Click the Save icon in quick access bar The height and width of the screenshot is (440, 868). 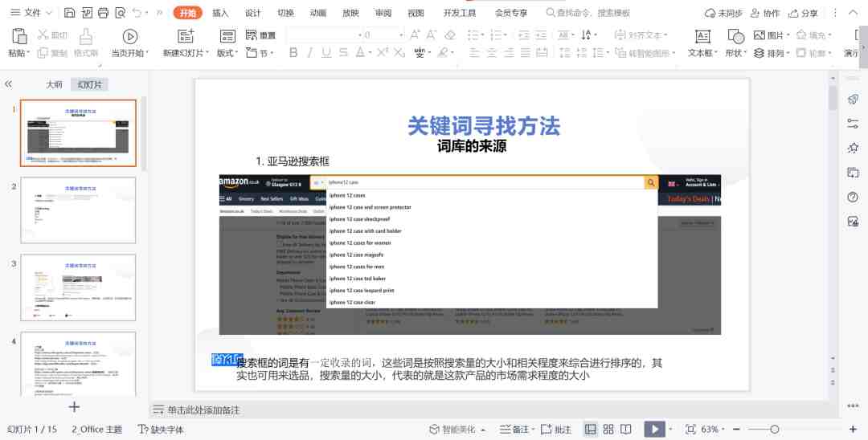tap(70, 12)
